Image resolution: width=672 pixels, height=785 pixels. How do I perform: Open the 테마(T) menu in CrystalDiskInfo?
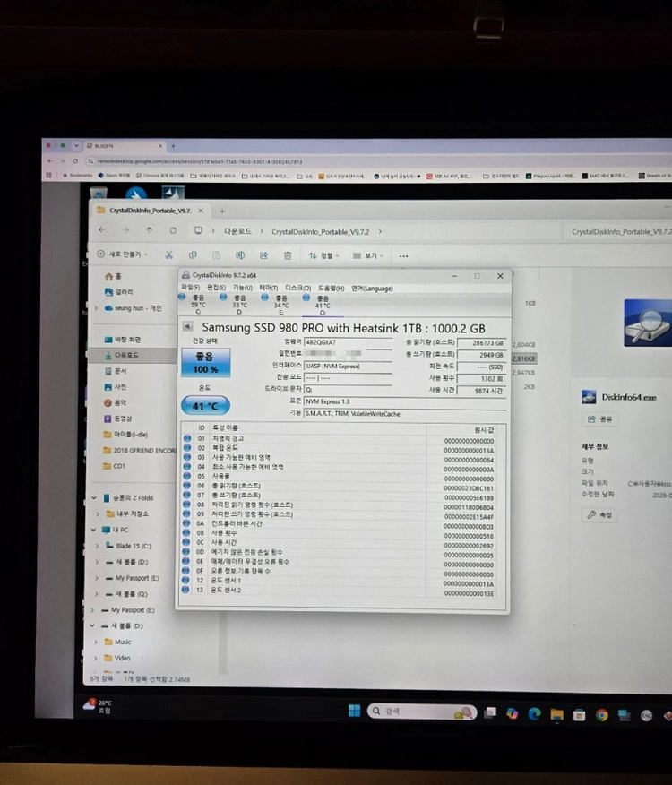269,288
